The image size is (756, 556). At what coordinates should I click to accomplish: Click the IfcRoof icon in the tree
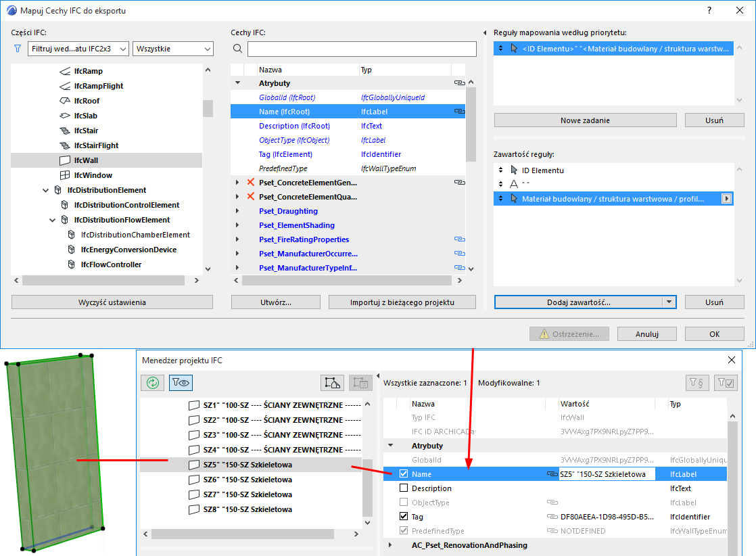[x=65, y=101]
